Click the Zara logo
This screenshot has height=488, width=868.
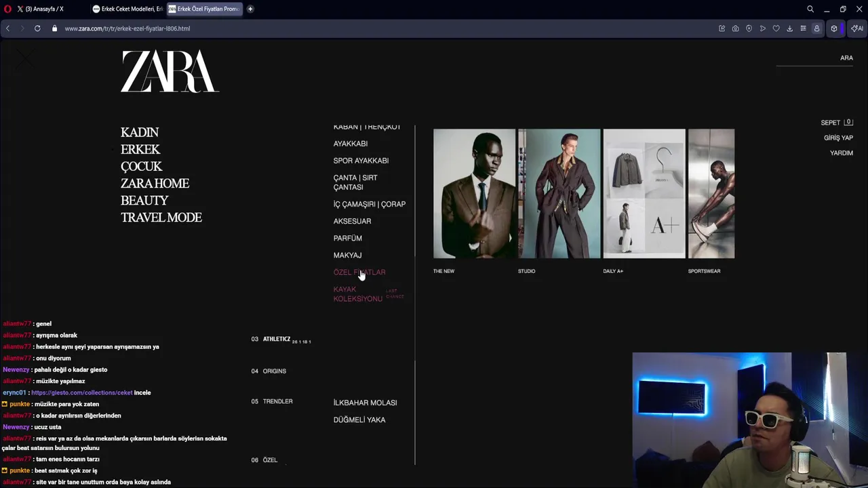coord(170,71)
